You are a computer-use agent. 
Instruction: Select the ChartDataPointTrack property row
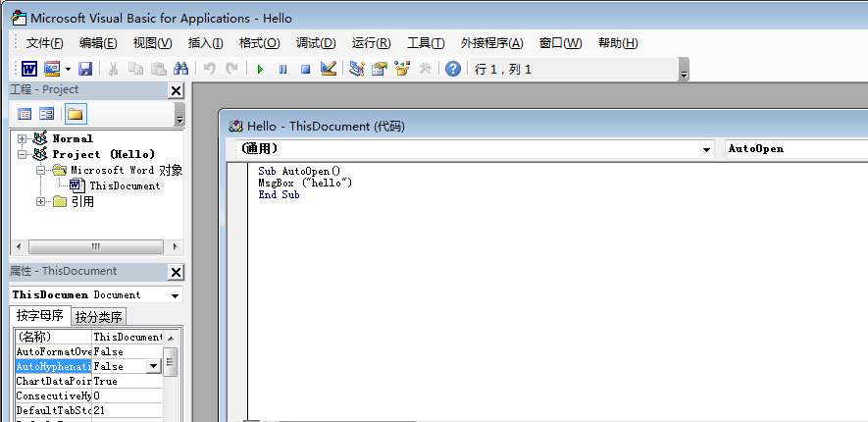pyautogui.click(x=88, y=381)
